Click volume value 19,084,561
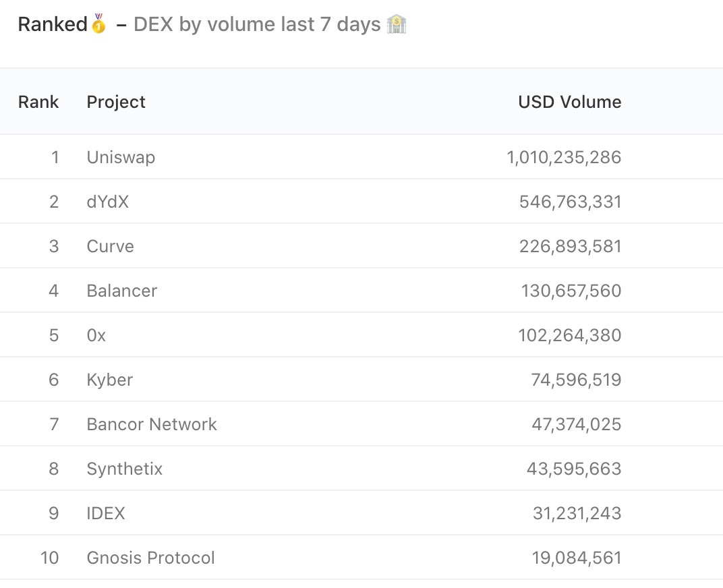Screen dimensions: 723x588 coord(577,558)
